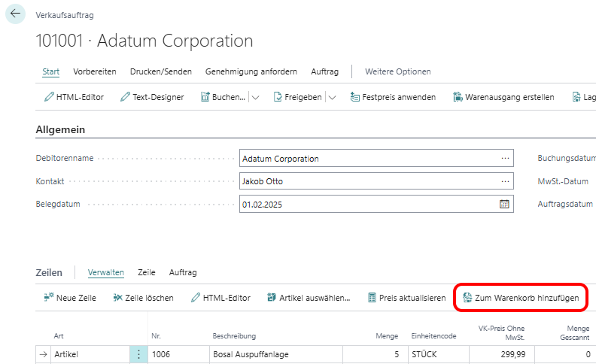Open the Belegdatum calendar picker
The image size is (596, 364).
tap(504, 204)
